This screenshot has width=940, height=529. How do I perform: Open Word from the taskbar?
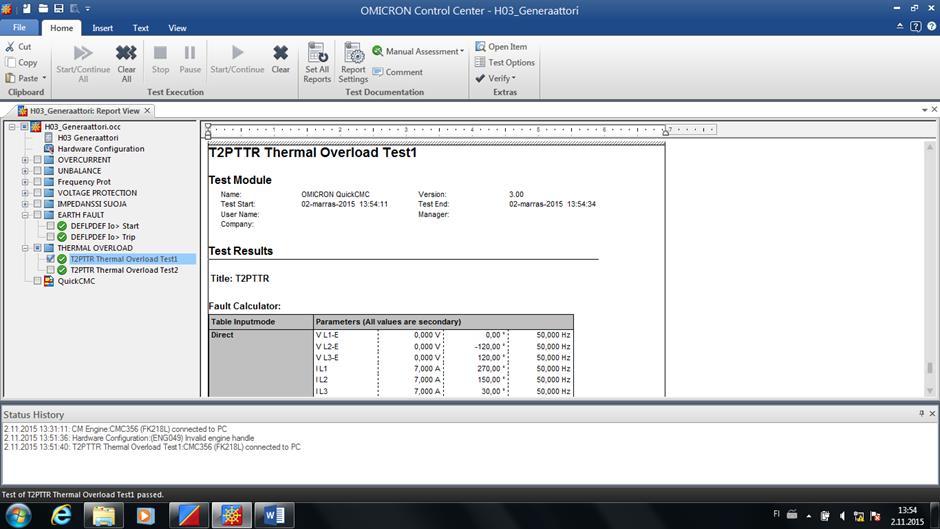(x=274, y=515)
